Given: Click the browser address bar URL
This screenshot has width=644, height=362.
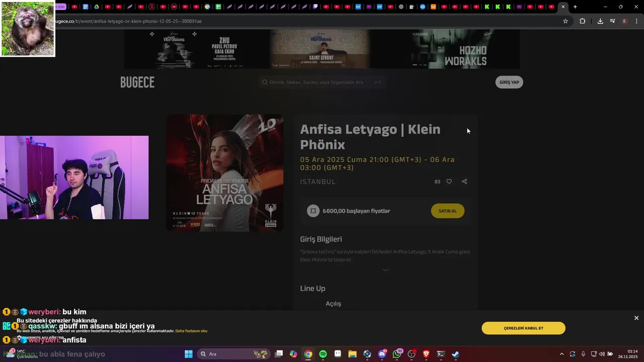Looking at the screenshot, I should click(128, 21).
